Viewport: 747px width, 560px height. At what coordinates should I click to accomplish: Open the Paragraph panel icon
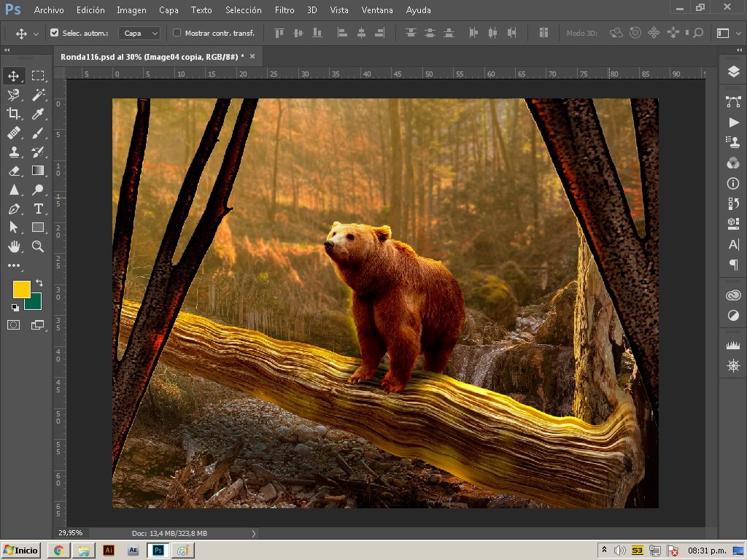[733, 264]
